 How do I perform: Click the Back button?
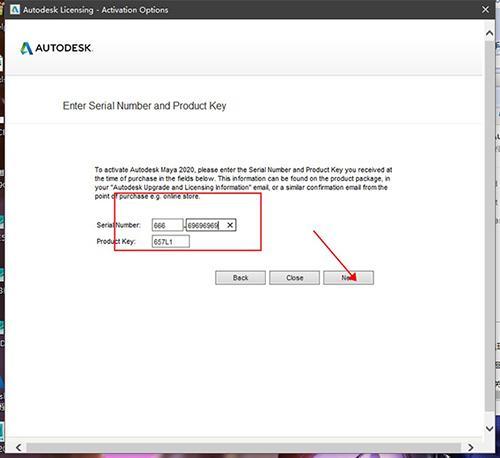tap(240, 278)
